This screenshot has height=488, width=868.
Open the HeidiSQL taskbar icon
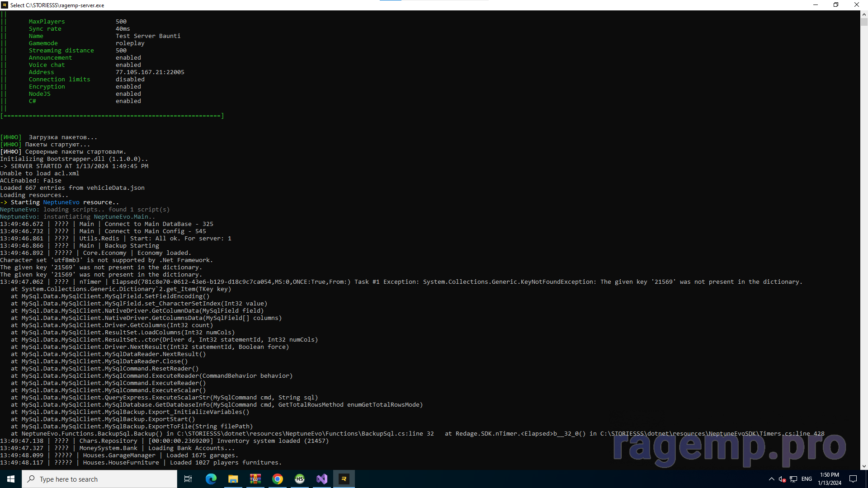(x=300, y=479)
